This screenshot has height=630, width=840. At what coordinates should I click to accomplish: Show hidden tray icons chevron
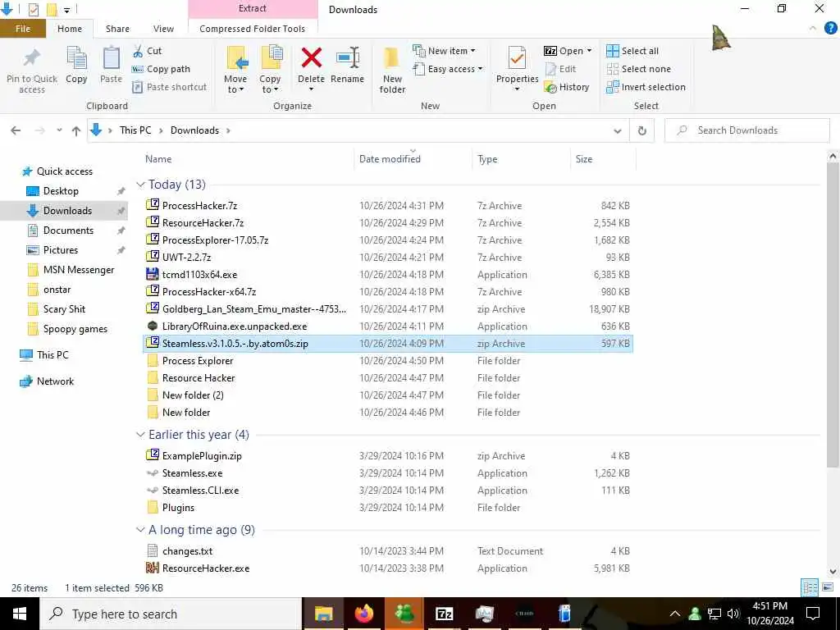(675, 614)
